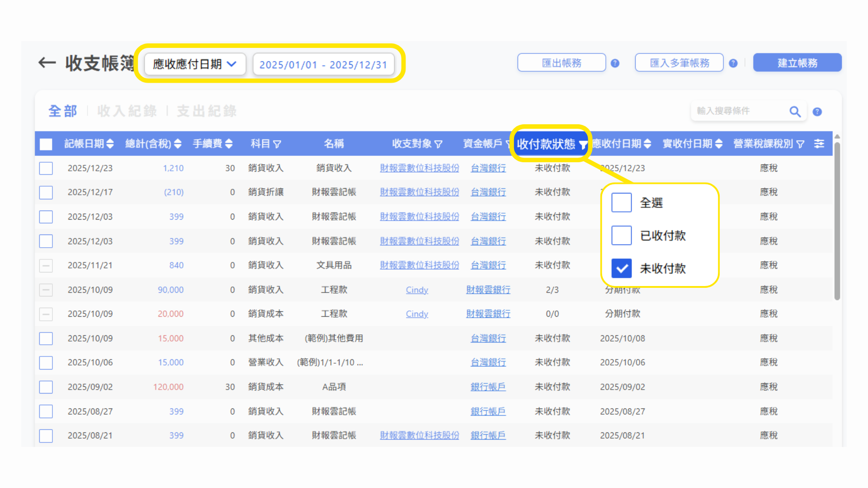The height and width of the screenshot is (488, 868).
Task: Click help icon next to 匯入多筆帳務
Action: [733, 63]
